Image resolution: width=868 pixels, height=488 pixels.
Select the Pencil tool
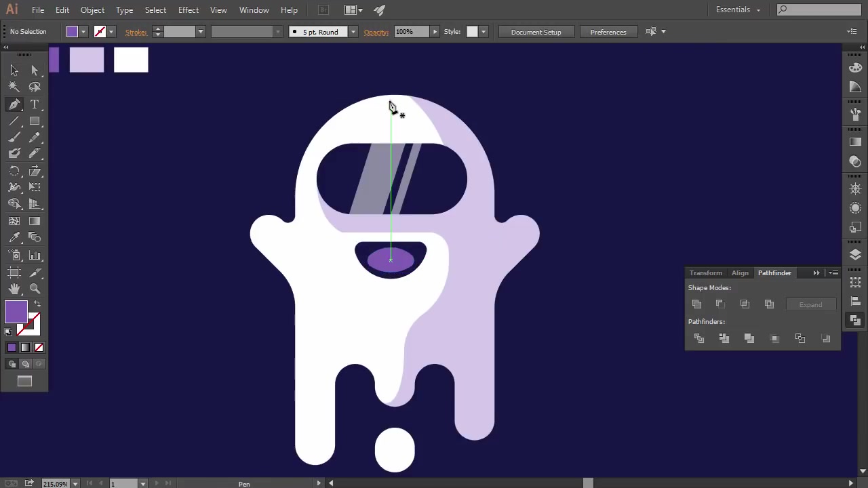click(x=35, y=138)
